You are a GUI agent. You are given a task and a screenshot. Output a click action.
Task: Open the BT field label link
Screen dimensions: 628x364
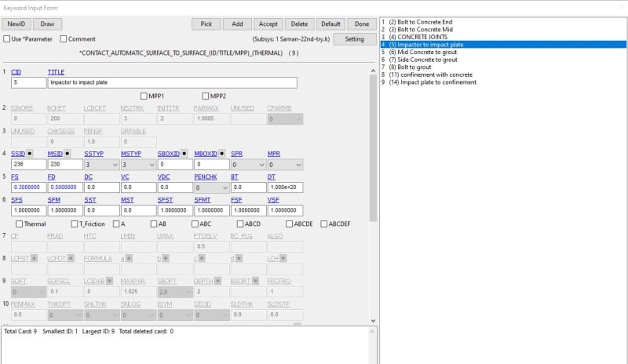pos(234,177)
